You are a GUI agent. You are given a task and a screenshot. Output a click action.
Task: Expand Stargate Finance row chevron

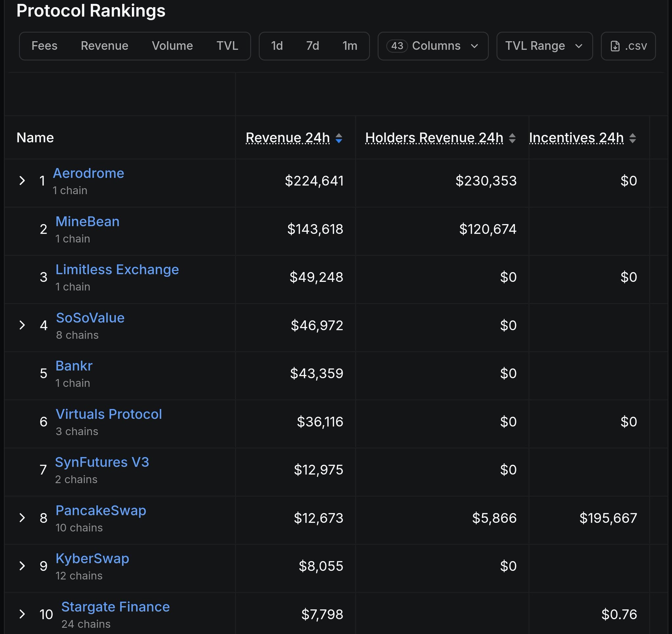22,614
